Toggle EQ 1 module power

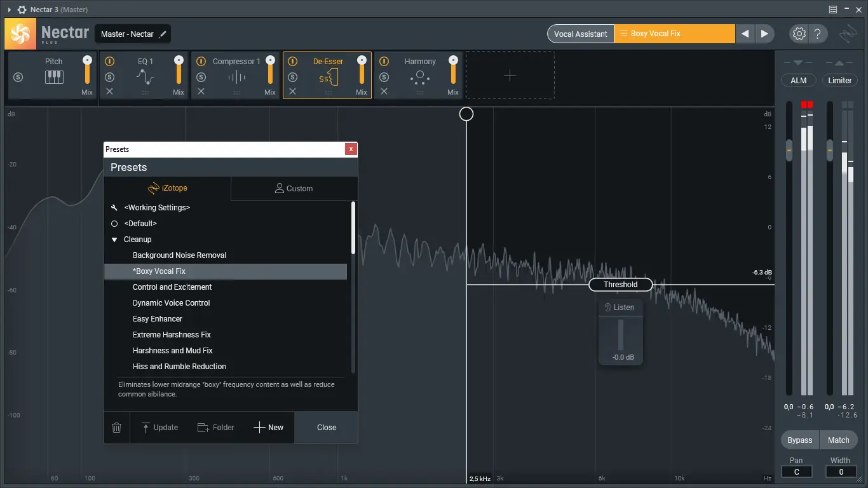click(x=110, y=62)
